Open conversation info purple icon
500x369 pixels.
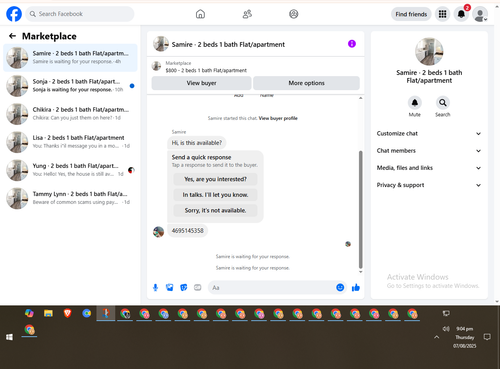pyautogui.click(x=352, y=44)
